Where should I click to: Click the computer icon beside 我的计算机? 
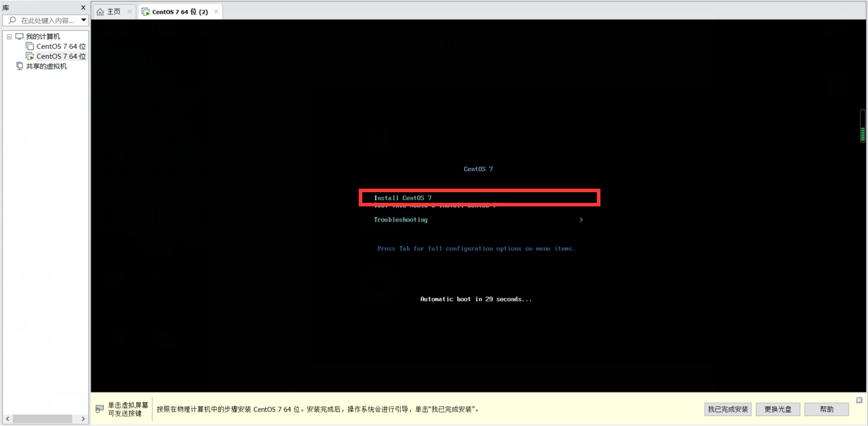(19, 37)
